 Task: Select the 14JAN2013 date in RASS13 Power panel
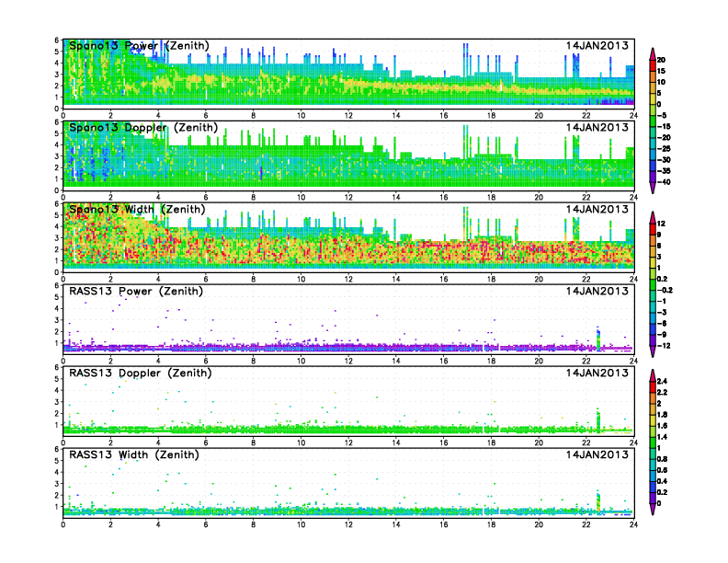pos(597,291)
